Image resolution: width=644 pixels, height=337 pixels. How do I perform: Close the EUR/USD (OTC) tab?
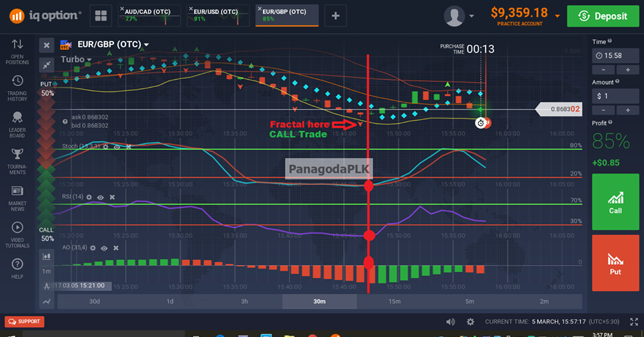click(x=191, y=9)
